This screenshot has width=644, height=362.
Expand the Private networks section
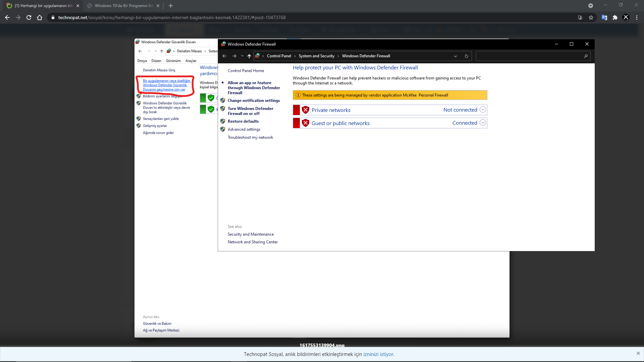[483, 110]
